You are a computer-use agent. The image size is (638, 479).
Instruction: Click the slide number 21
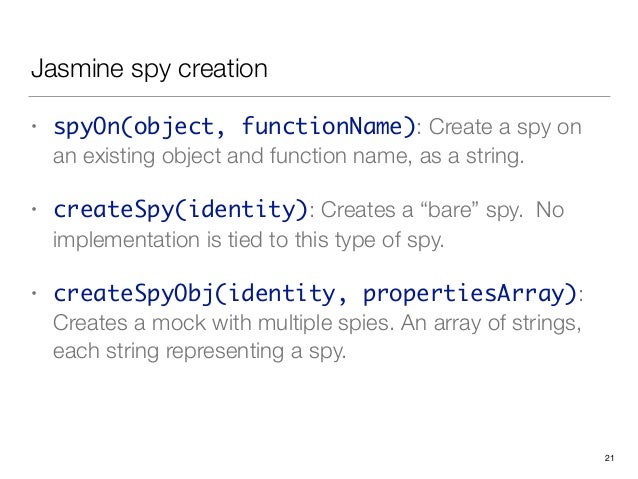point(609,458)
